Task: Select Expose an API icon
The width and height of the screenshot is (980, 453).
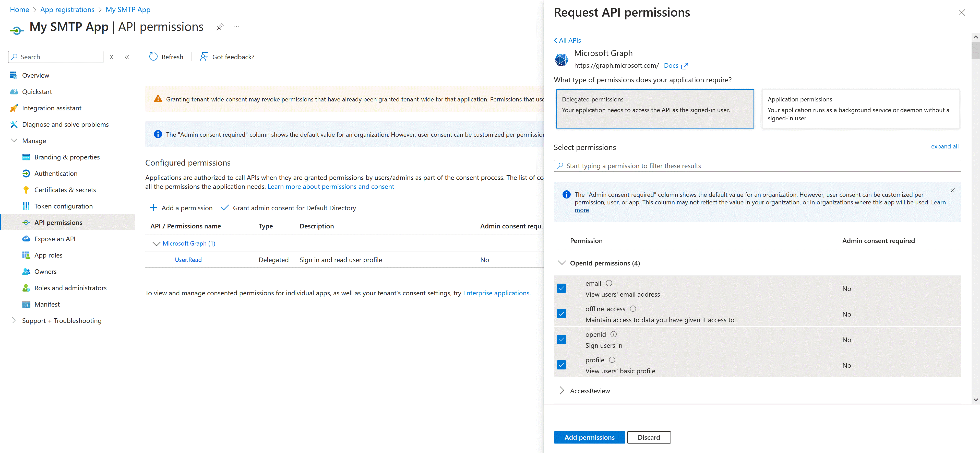Action: (x=26, y=239)
